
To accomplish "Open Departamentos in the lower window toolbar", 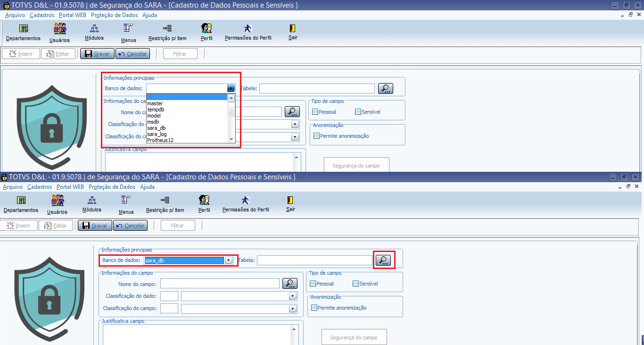I will 21,204.
